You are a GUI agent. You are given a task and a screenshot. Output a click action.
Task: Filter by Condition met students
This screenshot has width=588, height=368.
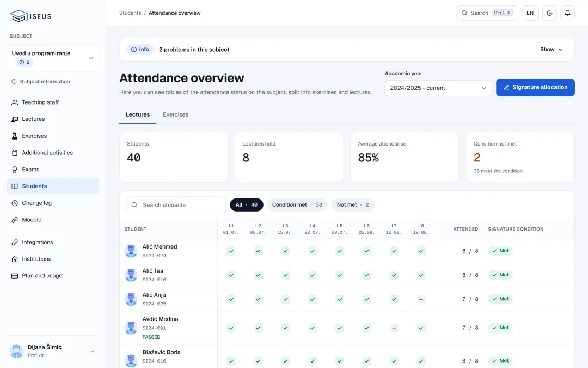[x=297, y=204]
